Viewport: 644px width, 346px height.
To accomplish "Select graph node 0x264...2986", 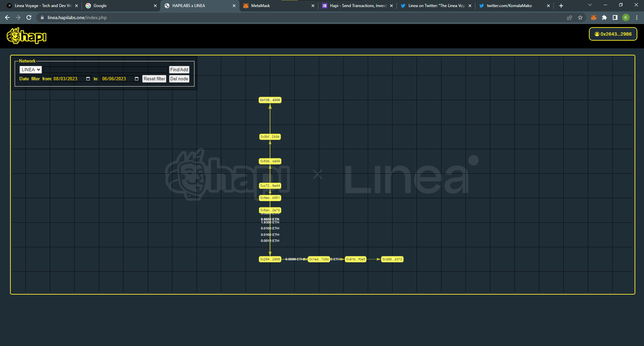I will (270, 259).
